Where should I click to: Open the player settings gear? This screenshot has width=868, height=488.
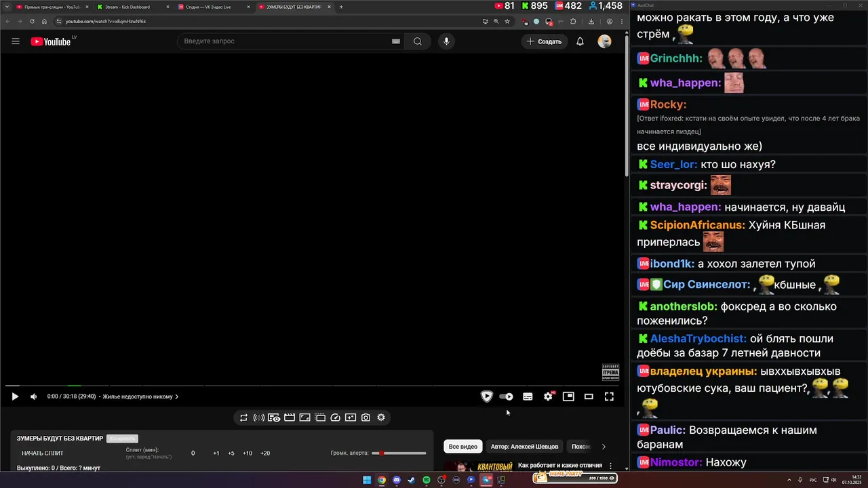pos(548,396)
